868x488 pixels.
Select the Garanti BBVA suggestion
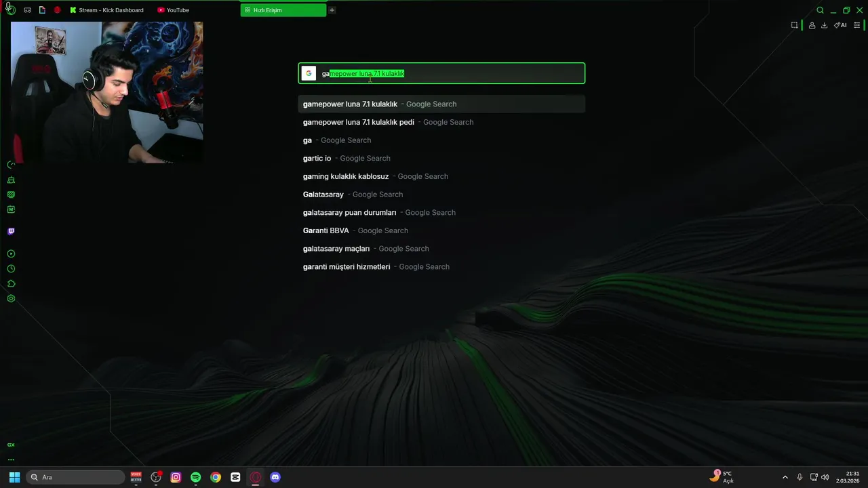(x=441, y=230)
